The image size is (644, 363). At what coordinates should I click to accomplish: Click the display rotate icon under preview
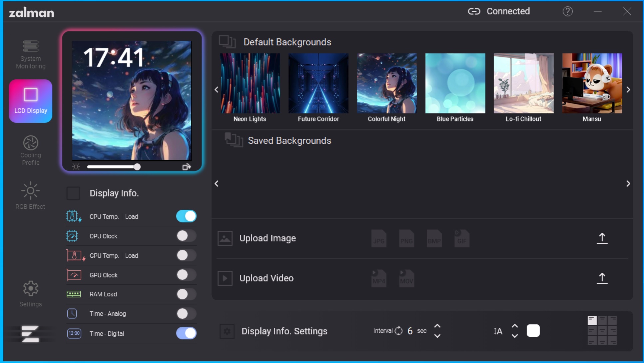[186, 167]
